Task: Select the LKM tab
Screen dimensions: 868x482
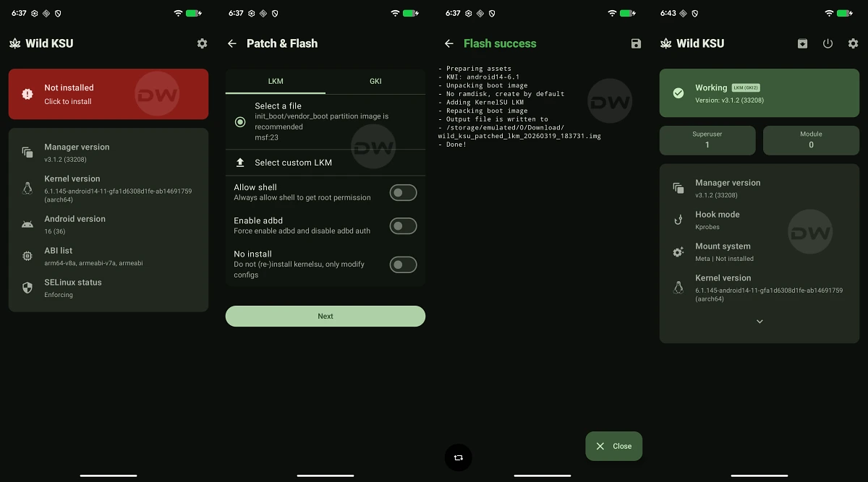Action: coord(276,81)
